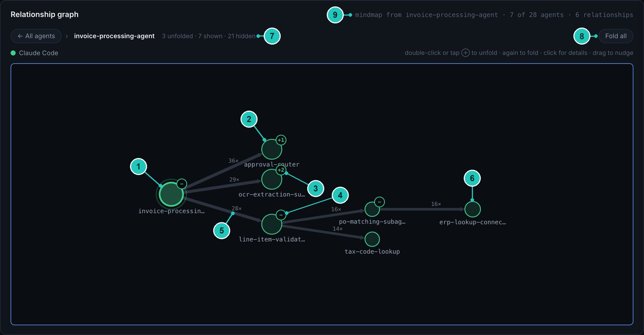Select the line-item-validator node circle
The width and height of the screenshot is (644, 335).
(272, 224)
